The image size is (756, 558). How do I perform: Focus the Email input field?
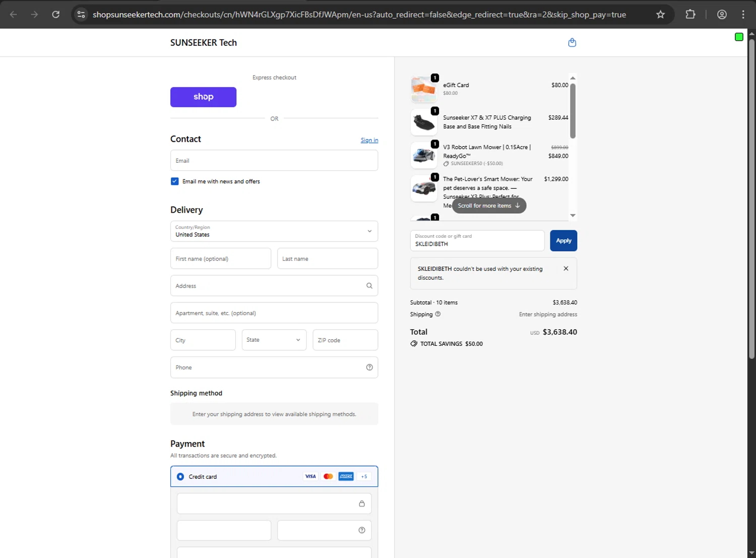[x=274, y=161]
